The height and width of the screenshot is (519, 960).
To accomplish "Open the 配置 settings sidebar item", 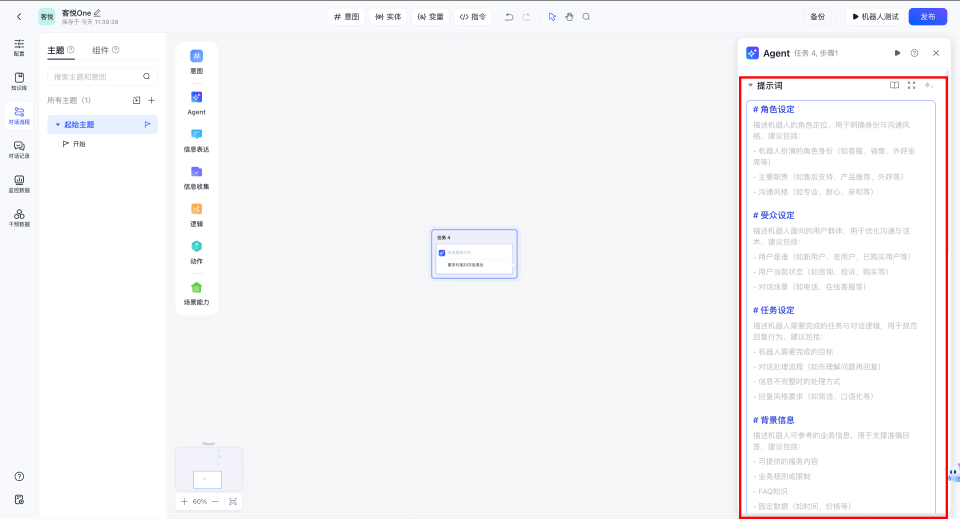I will (19, 47).
